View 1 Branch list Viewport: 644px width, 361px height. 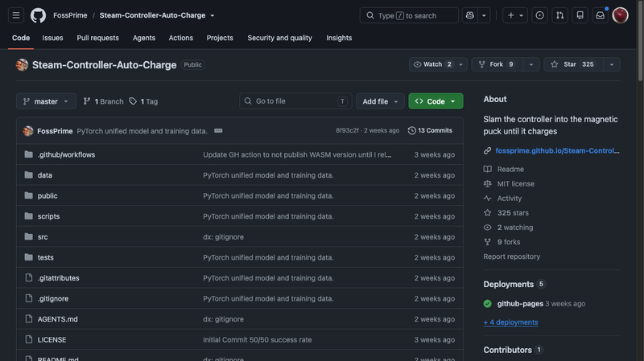tap(104, 101)
